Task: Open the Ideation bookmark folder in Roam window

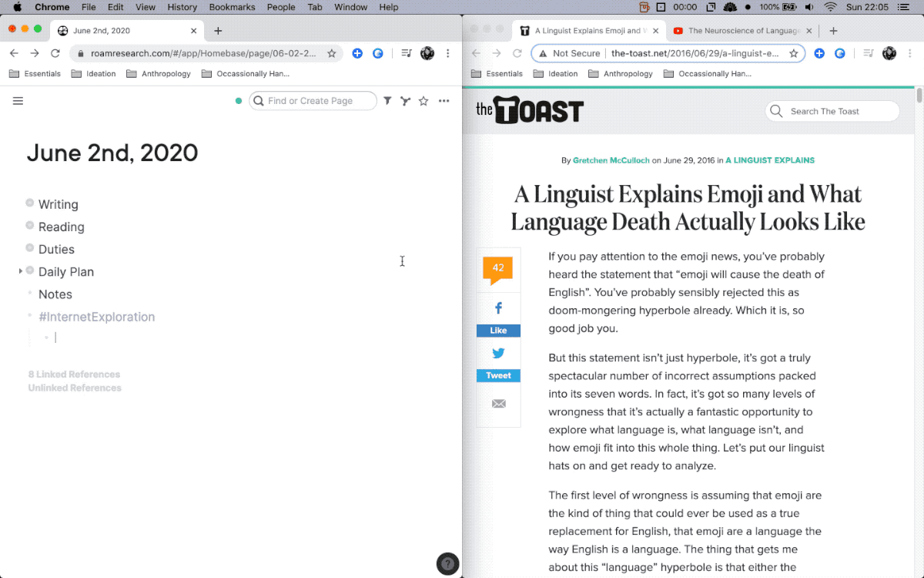Action: tap(93, 74)
